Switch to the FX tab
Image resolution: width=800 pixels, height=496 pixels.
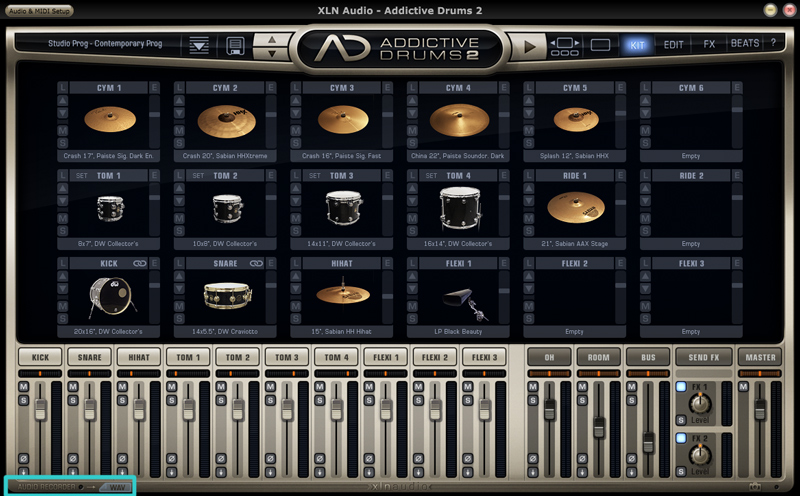[709, 44]
